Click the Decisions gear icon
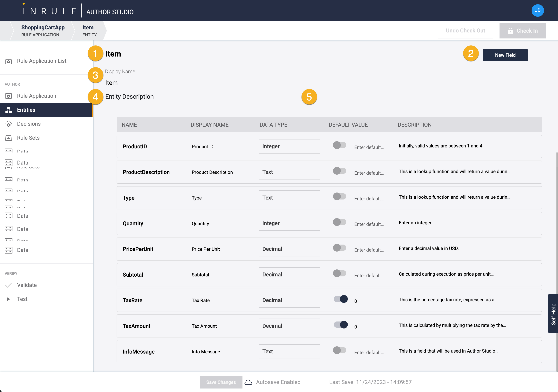This screenshot has height=392, width=558. pos(9,124)
